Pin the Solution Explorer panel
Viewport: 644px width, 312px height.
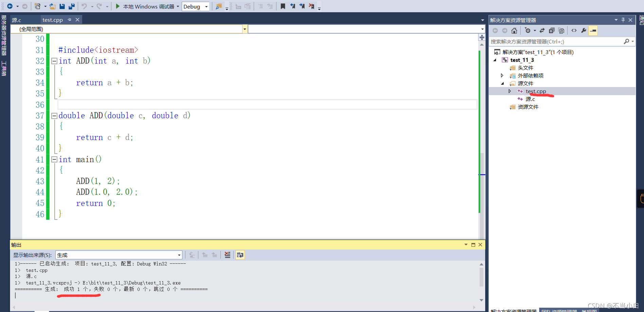click(623, 20)
